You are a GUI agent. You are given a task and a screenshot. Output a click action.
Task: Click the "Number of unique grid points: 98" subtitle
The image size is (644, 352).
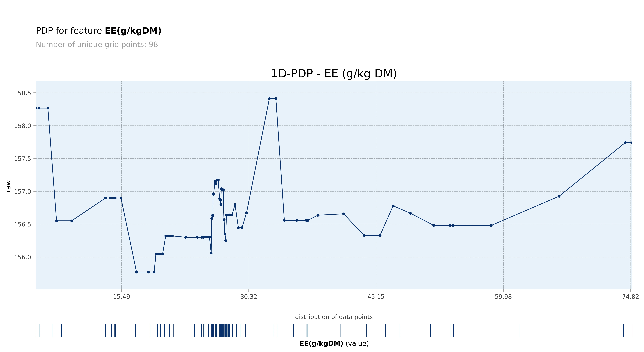97,44
